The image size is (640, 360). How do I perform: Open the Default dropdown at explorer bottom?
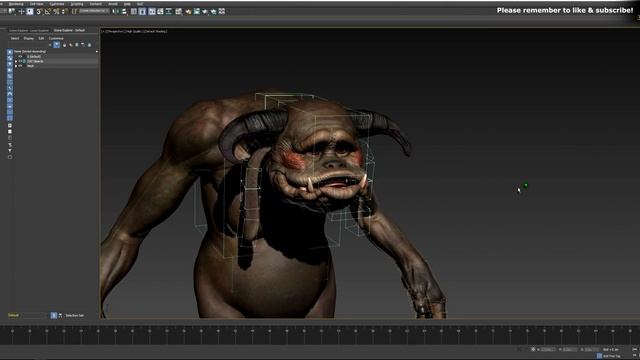(x=27, y=315)
